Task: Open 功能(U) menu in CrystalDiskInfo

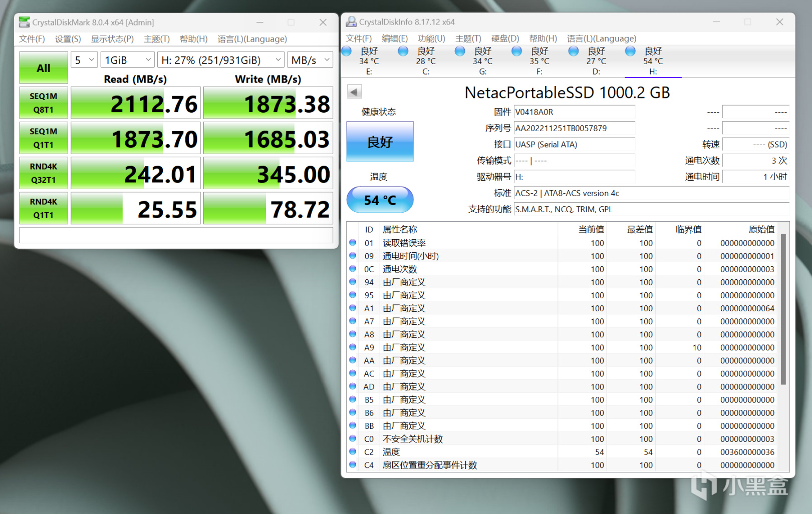Action: pyautogui.click(x=431, y=39)
